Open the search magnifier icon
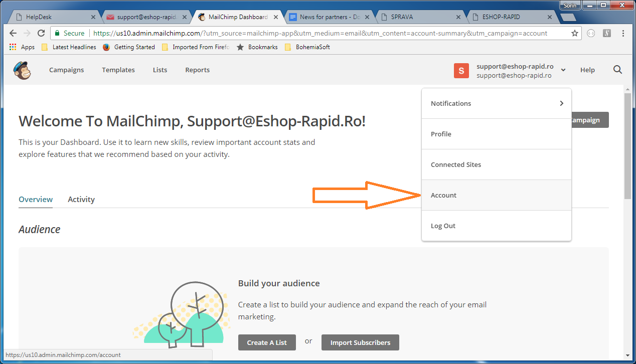The image size is (636, 364). [x=617, y=70]
